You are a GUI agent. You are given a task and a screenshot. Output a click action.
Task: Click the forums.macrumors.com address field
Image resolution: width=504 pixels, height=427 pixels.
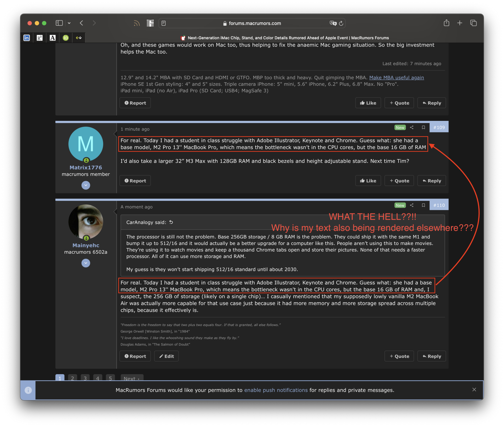click(255, 23)
